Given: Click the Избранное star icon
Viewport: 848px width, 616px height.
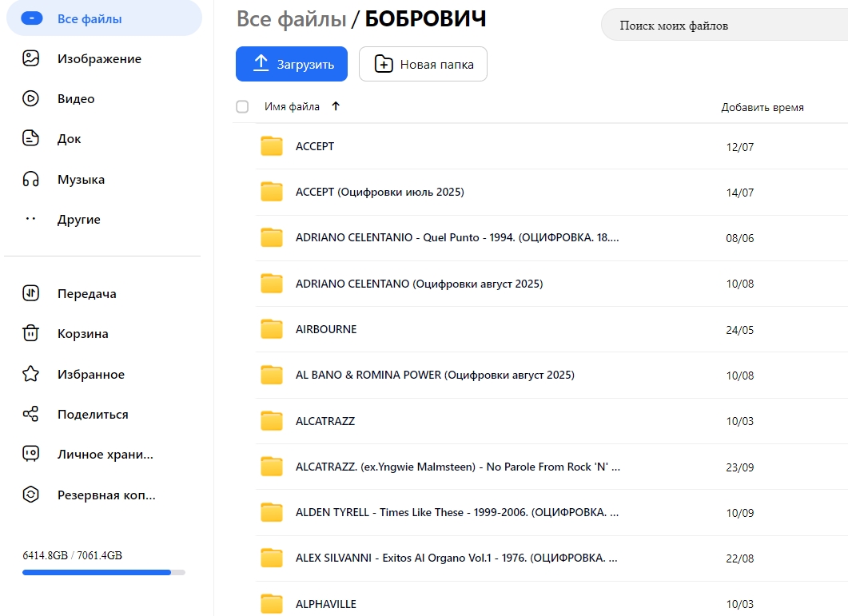Looking at the screenshot, I should 31,374.
